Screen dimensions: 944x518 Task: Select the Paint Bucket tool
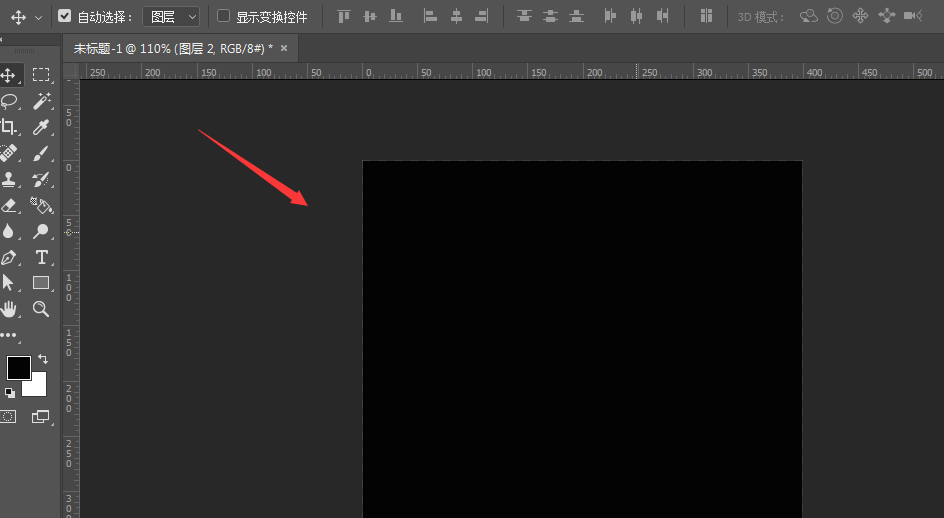click(x=42, y=206)
